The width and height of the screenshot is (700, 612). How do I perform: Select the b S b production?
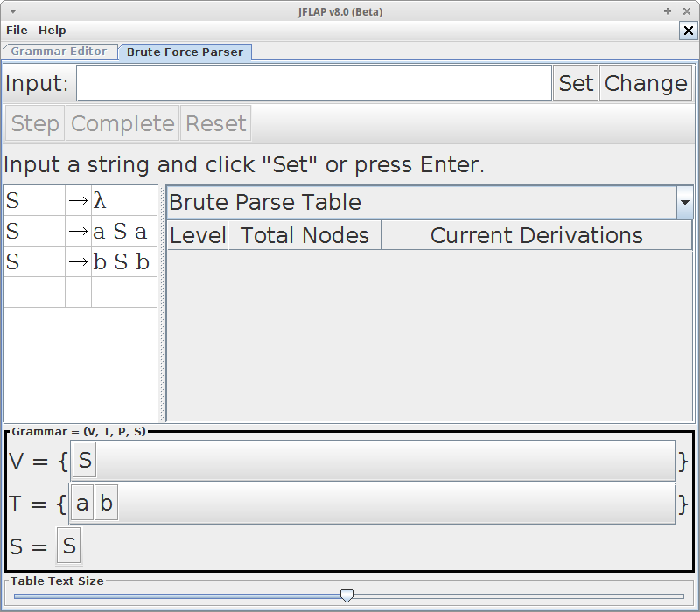click(121, 262)
